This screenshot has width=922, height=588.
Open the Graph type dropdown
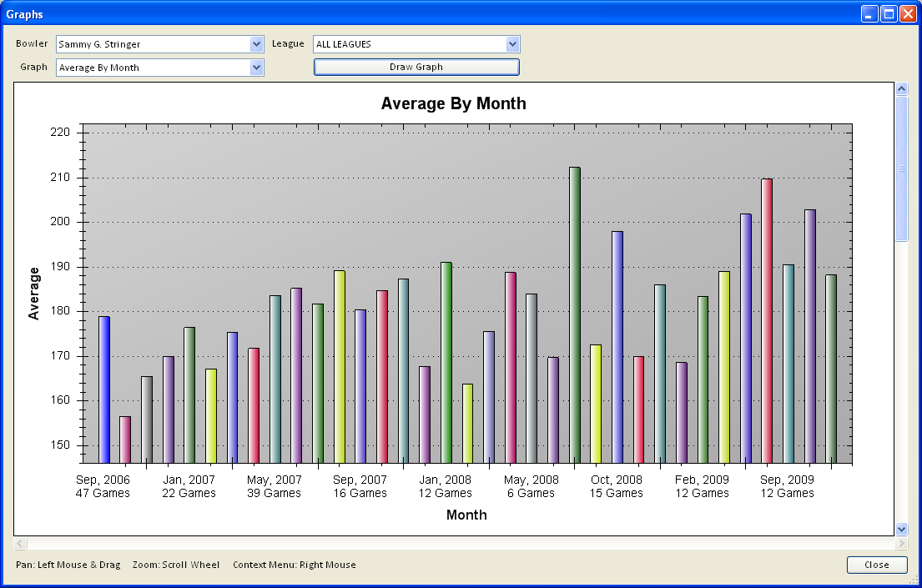[x=256, y=68]
